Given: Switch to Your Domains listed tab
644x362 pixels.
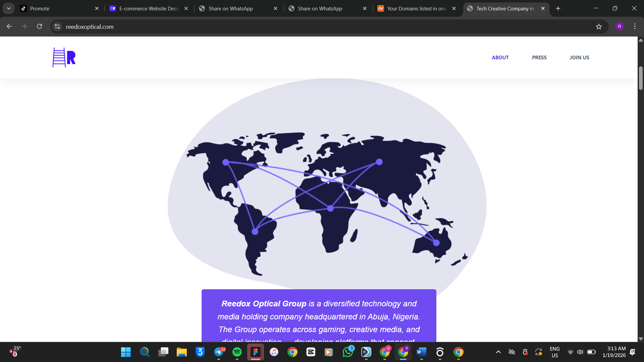Looking at the screenshot, I should [416, 8].
